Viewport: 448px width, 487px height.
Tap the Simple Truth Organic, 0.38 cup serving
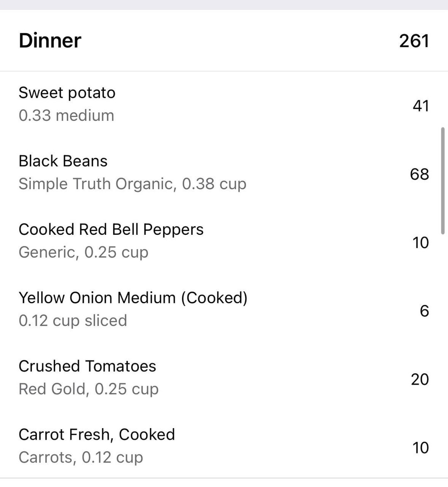pyautogui.click(x=132, y=184)
